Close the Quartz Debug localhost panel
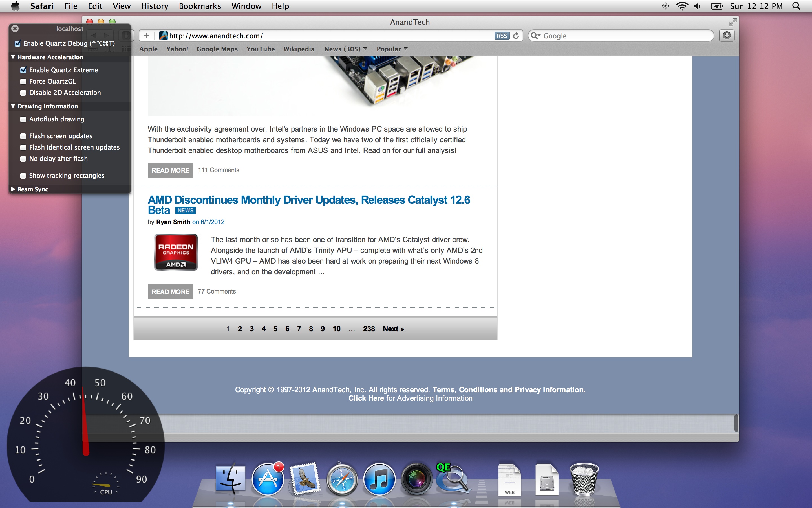This screenshot has width=812, height=508. click(15, 29)
